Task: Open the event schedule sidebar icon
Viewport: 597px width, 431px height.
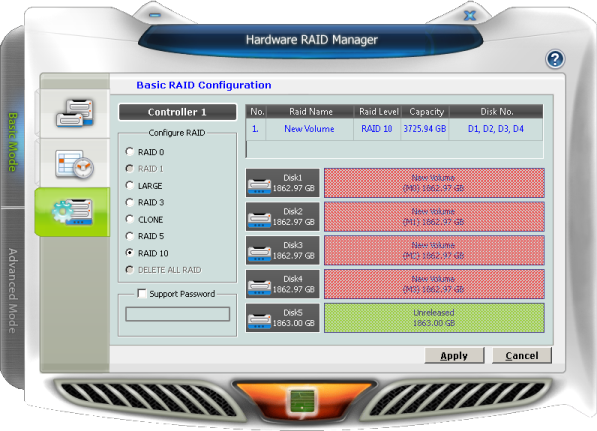Action: point(75,164)
